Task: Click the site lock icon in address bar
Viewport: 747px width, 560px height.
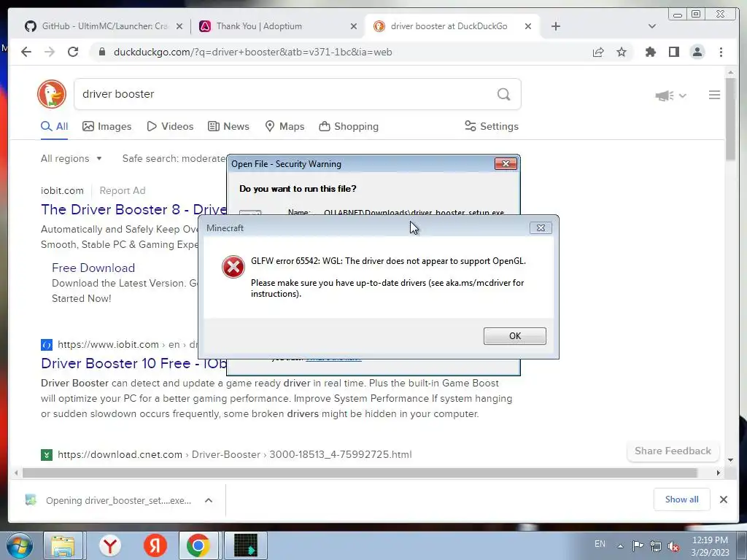Action: (101, 52)
